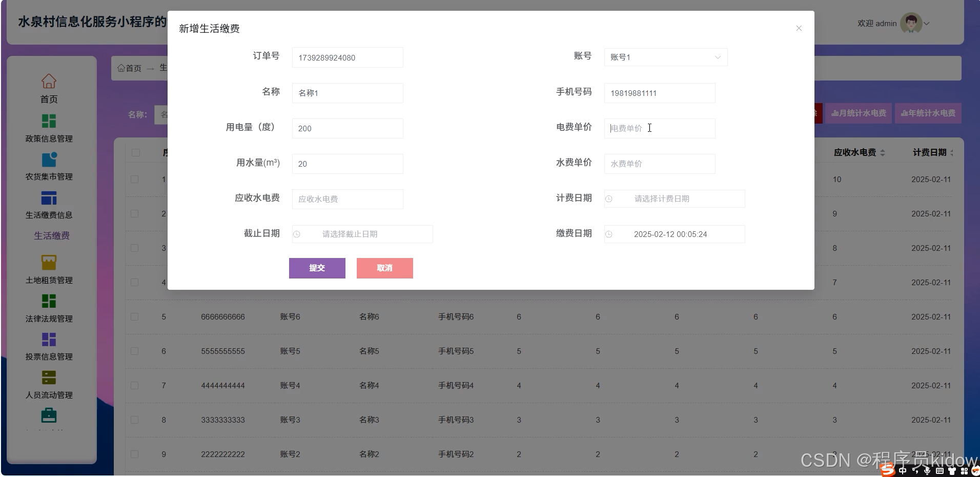Click the 生活缴费 menu entry

tap(51, 235)
